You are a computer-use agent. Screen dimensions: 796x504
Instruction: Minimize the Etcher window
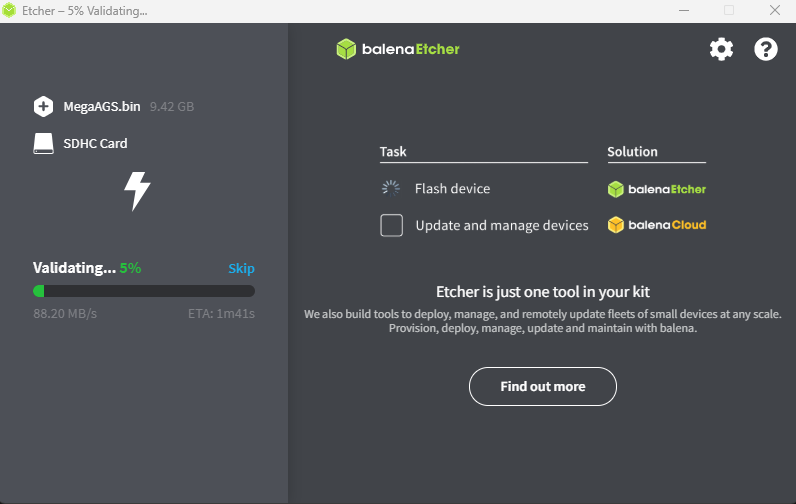(x=684, y=10)
